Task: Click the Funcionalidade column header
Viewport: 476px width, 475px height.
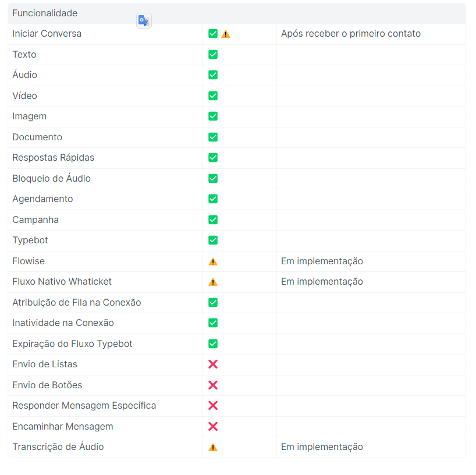Action: [45, 13]
